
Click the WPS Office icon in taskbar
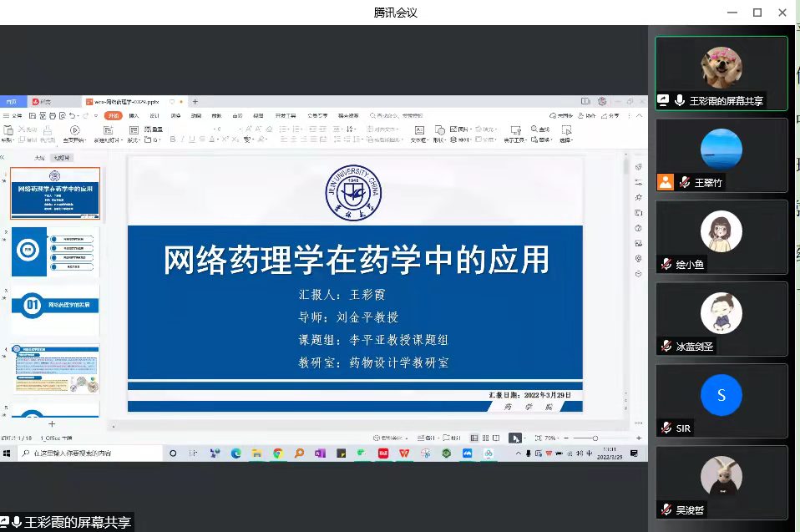click(404, 453)
